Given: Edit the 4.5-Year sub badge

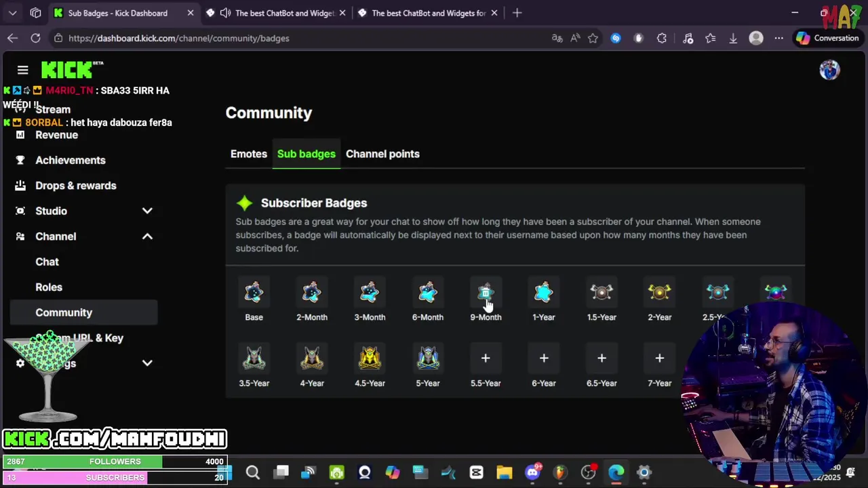Looking at the screenshot, I should (370, 359).
